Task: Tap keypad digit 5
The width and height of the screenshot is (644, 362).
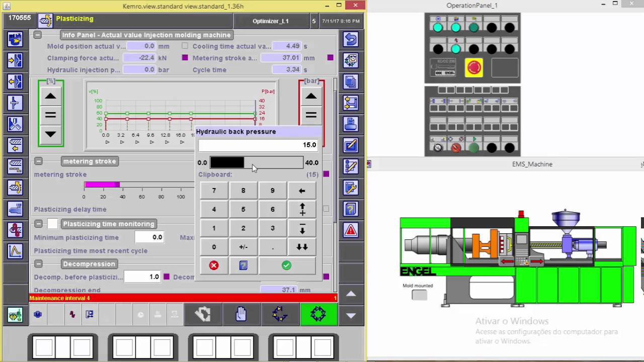Action: (x=243, y=209)
